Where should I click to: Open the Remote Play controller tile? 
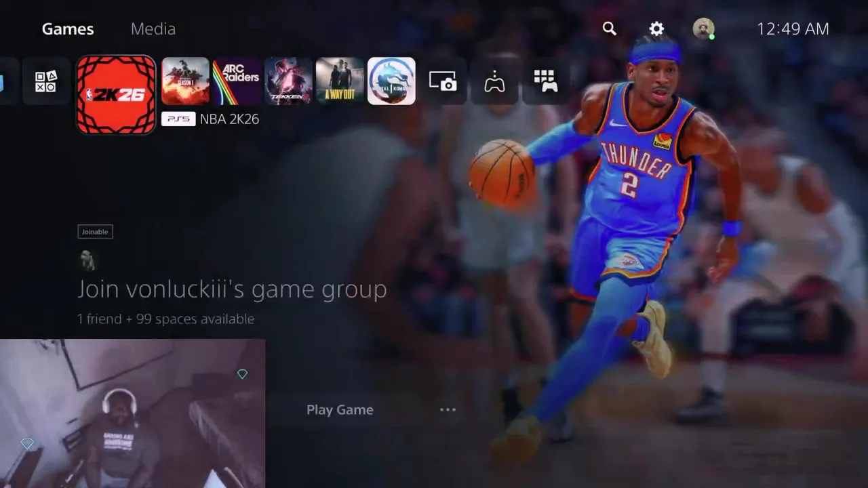(x=494, y=81)
